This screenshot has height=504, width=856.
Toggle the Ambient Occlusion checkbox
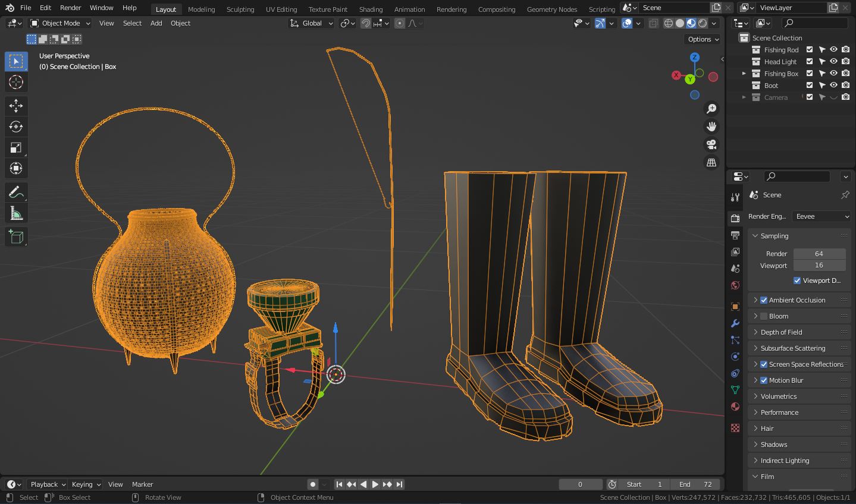coord(764,300)
